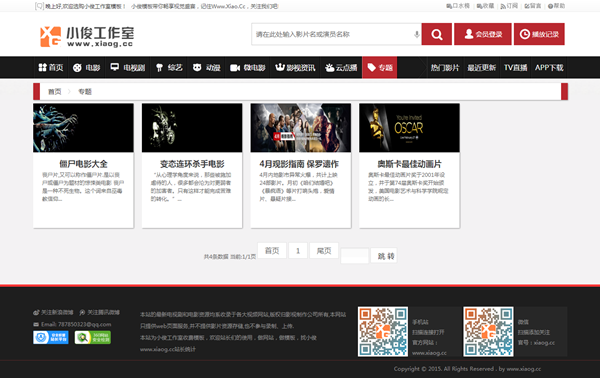Open TV直播 in the navigation bar
This screenshot has height=378, width=600.
(x=515, y=68)
